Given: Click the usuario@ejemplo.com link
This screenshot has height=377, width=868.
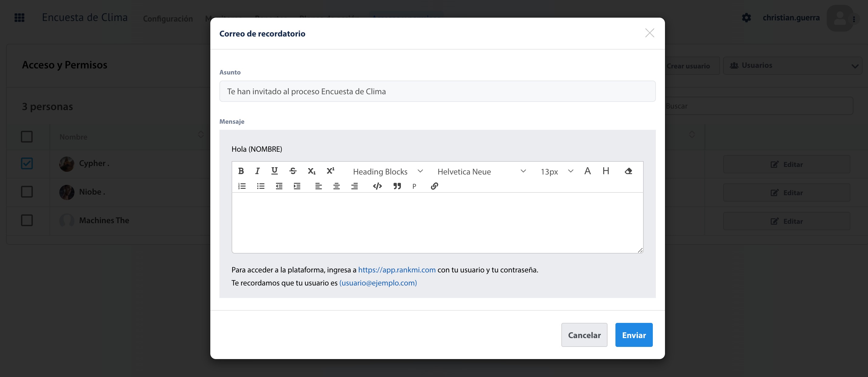Looking at the screenshot, I should point(378,283).
